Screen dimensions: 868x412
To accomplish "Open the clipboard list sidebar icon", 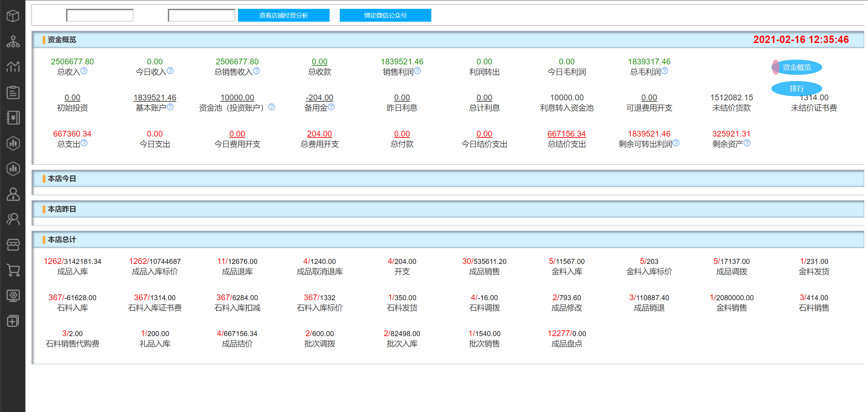I will [13, 92].
